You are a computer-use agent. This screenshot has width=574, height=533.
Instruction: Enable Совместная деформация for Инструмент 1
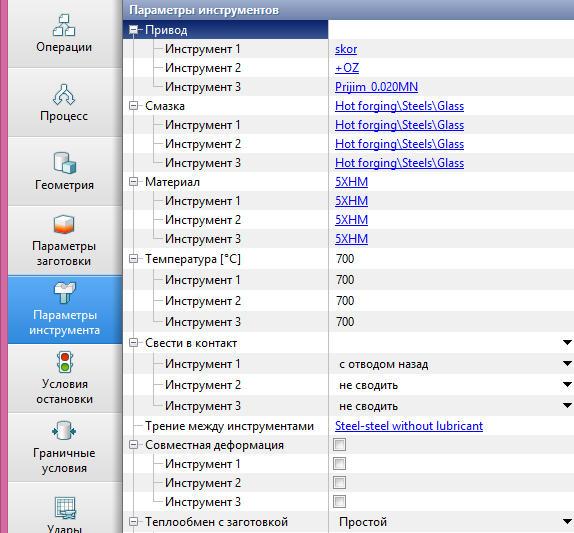click(339, 463)
